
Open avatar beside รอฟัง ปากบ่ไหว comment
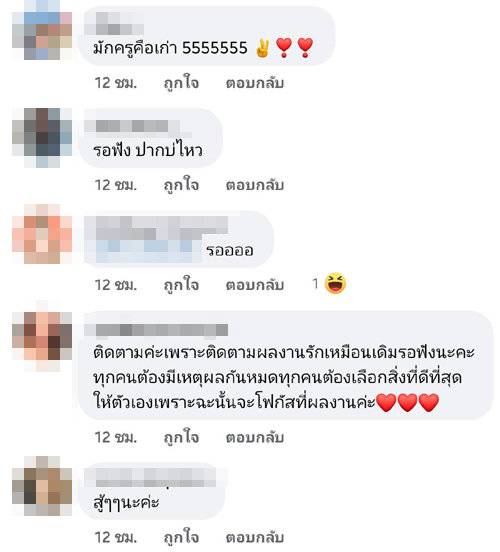[x=42, y=138]
